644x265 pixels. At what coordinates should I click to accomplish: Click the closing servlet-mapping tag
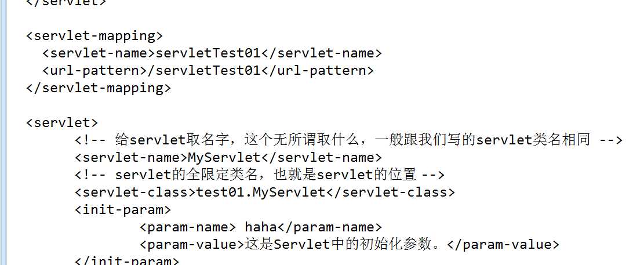click(x=98, y=88)
